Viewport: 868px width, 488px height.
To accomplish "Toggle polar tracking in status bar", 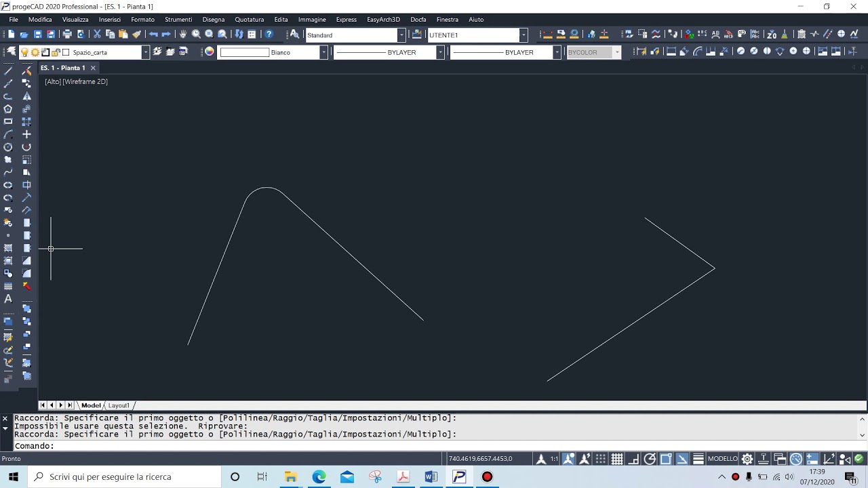I will [x=650, y=459].
